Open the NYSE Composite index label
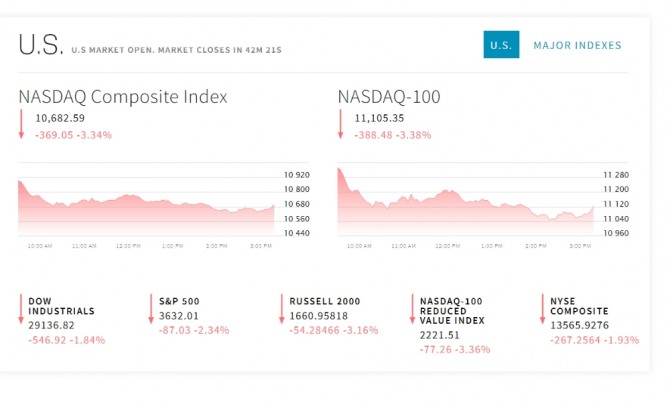 coord(579,305)
